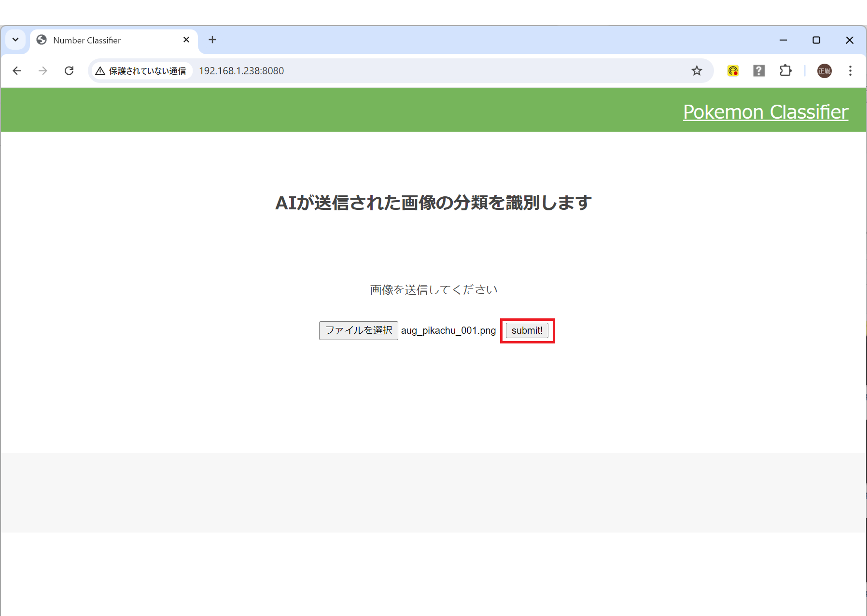This screenshot has height=616, width=867.
Task: Close the Number Classifier tab
Action: (186, 40)
